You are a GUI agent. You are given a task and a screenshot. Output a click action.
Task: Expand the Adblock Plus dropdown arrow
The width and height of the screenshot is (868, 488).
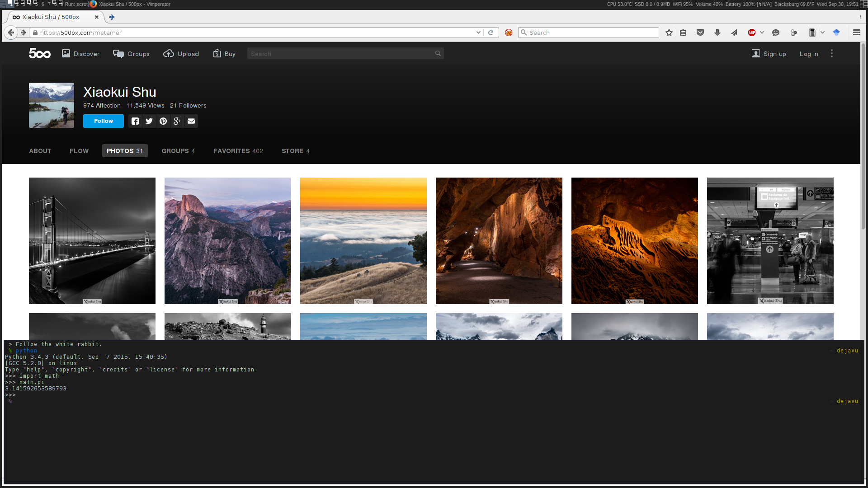762,33
